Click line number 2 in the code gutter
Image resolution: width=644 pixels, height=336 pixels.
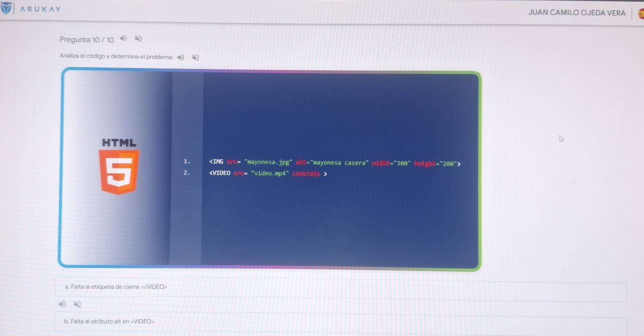point(186,173)
